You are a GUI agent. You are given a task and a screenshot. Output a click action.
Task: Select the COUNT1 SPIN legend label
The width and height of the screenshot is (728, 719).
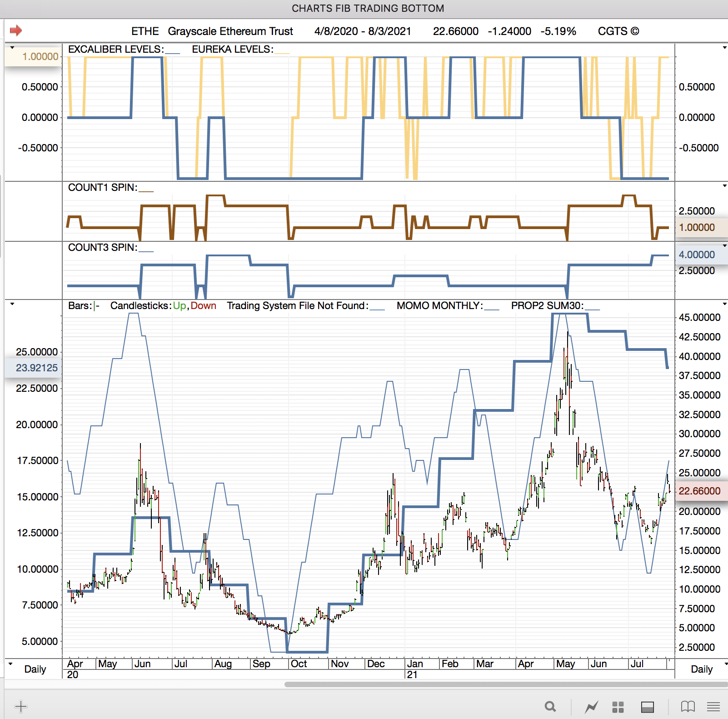tap(103, 188)
